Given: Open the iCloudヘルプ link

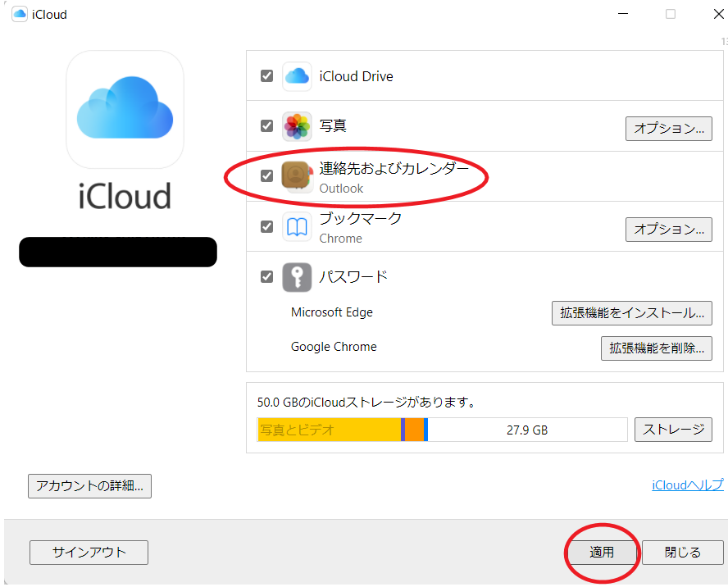Looking at the screenshot, I should [x=688, y=485].
